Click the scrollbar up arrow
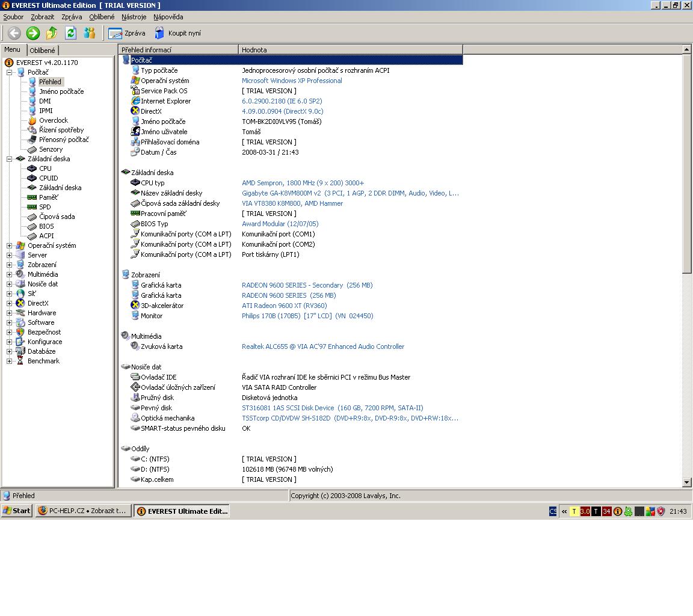Screen dimensions: 693x616 (x=686, y=49)
